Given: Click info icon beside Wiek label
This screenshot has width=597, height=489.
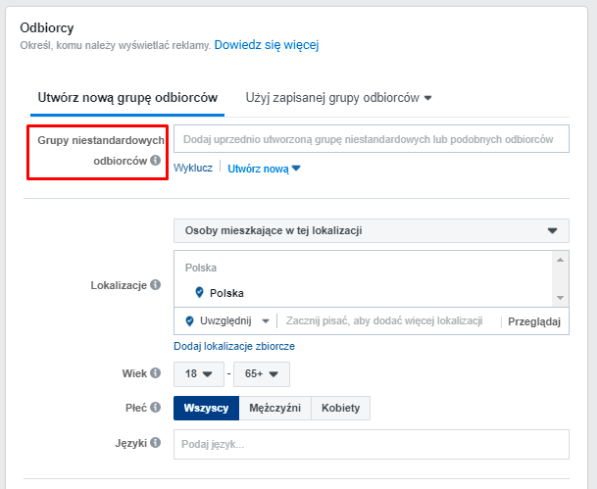Looking at the screenshot, I should coord(155,373).
